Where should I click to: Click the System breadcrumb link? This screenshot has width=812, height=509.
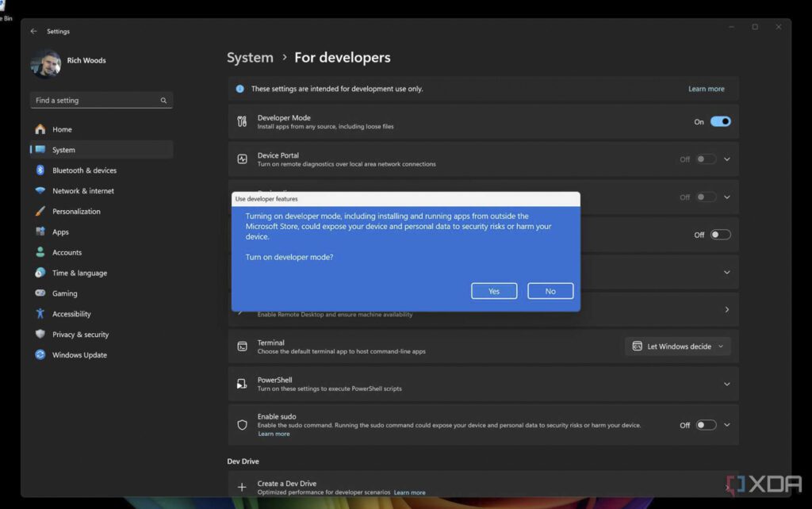[x=250, y=57]
